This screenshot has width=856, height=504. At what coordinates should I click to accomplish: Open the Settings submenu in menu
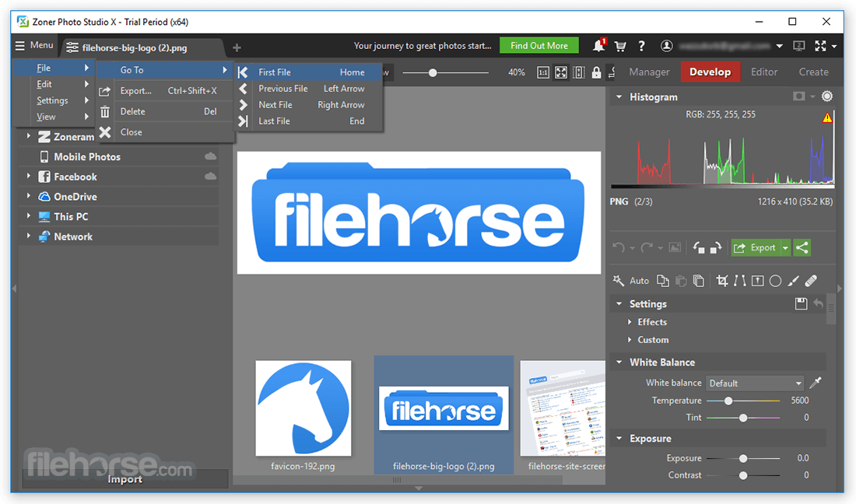54,100
